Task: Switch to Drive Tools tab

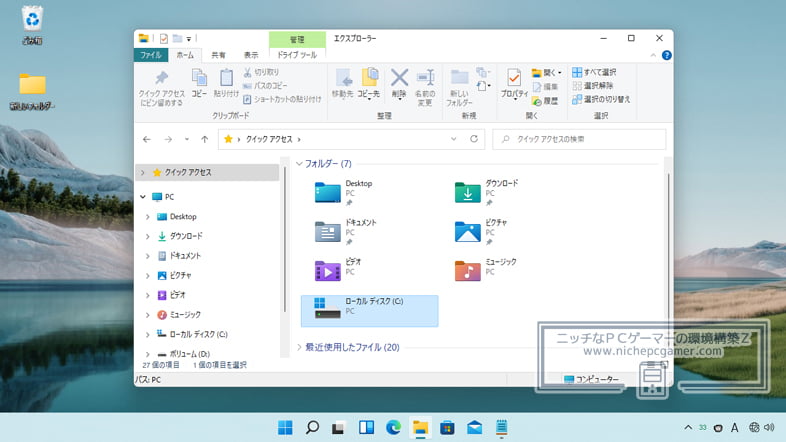Action: (x=297, y=55)
